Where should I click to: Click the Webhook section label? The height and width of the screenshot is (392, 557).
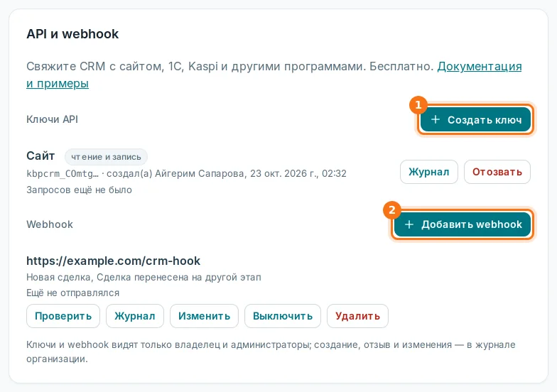tap(50, 224)
